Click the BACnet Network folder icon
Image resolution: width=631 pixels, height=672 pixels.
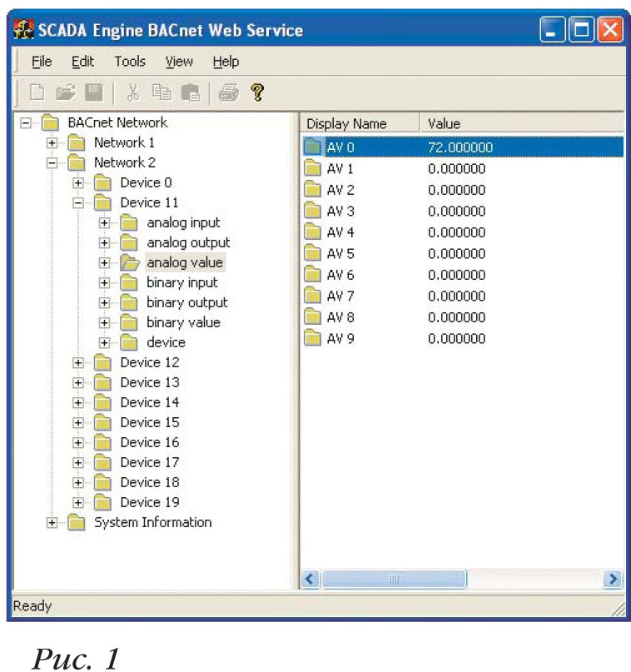(51, 123)
